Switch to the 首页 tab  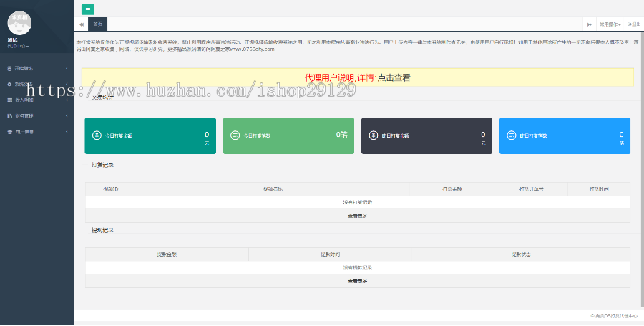pos(98,24)
